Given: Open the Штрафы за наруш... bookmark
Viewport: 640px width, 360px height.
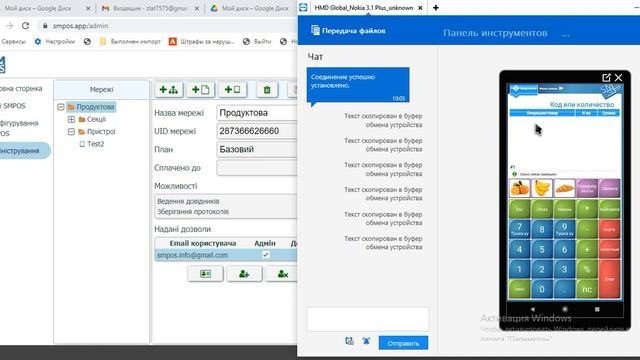Looking at the screenshot, I should coord(202,42).
